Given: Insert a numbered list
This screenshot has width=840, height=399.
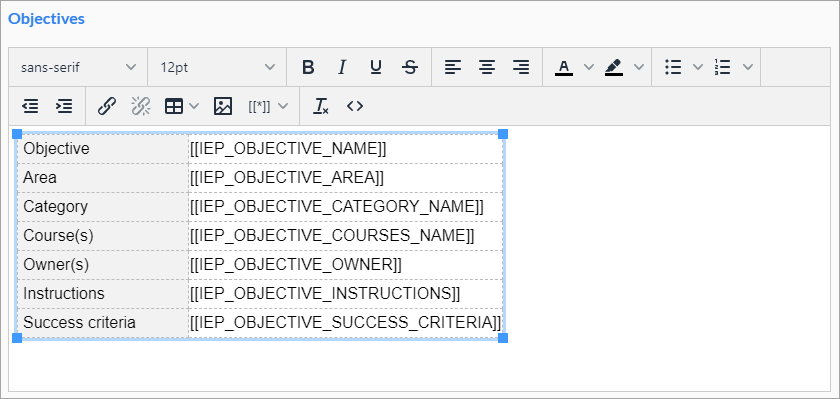Looking at the screenshot, I should point(723,67).
